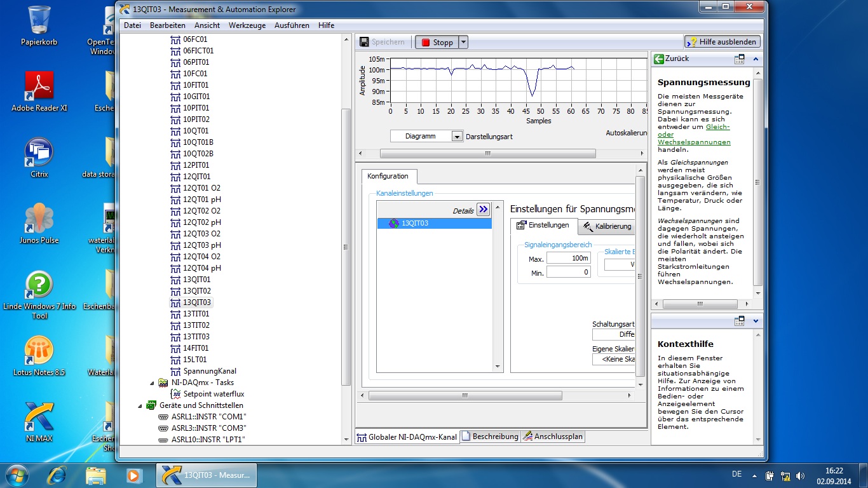Click the channel tree vertical scrollbar
The width and height of the screenshot is (868, 488).
coord(346,247)
